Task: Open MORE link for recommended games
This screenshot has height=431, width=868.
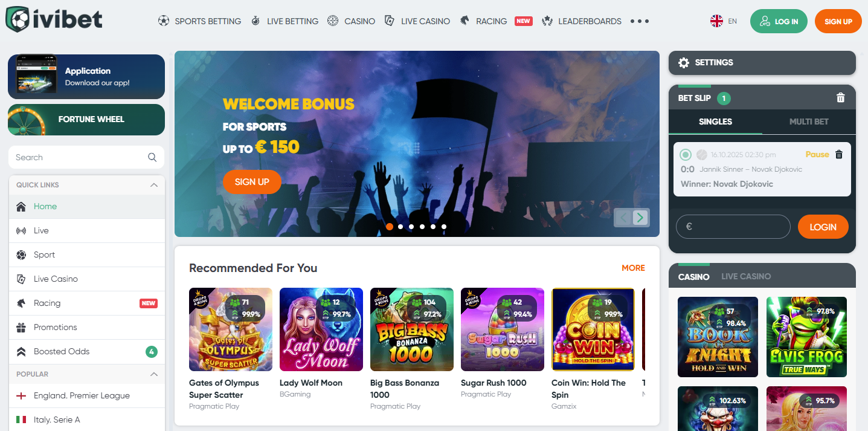Action: pyautogui.click(x=633, y=268)
